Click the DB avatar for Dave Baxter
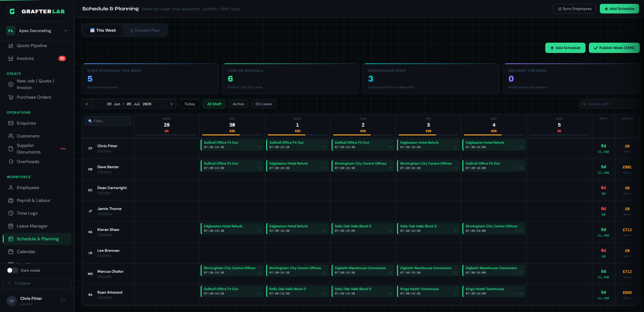The height and width of the screenshot is (312, 644). click(x=90, y=169)
